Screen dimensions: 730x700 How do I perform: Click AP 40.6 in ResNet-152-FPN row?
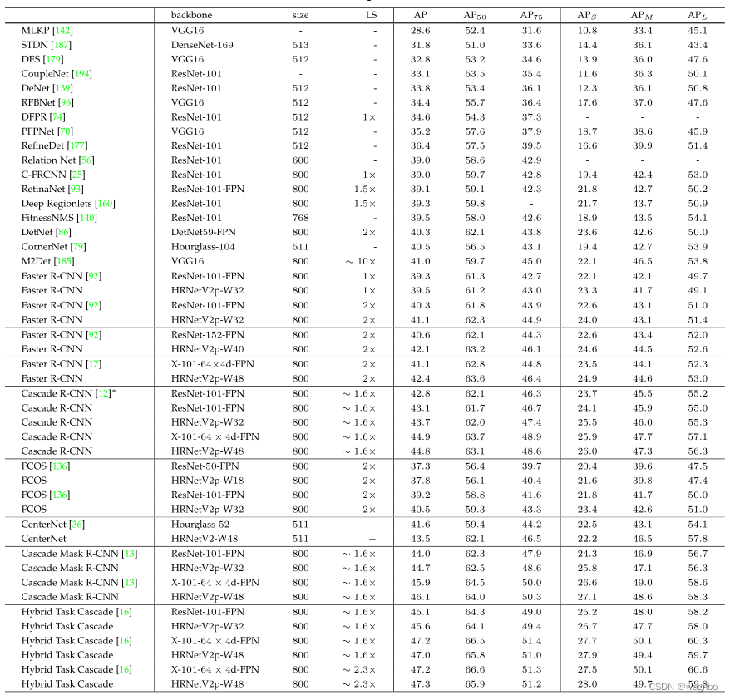pos(420,335)
